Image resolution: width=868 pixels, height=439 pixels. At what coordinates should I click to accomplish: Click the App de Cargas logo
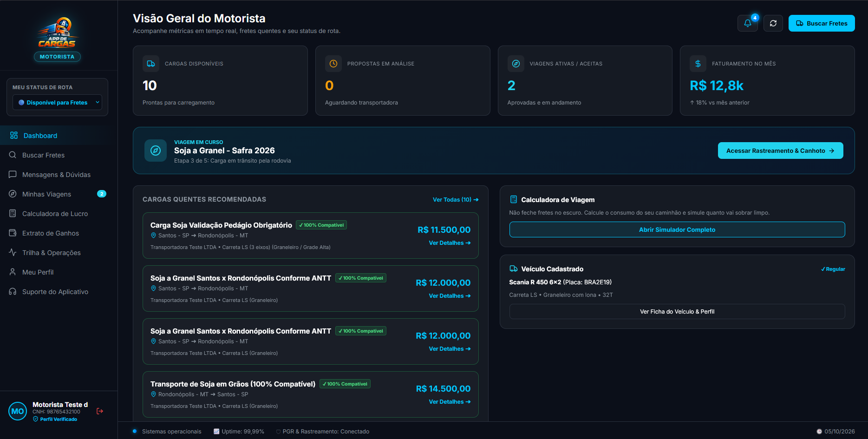point(57,33)
